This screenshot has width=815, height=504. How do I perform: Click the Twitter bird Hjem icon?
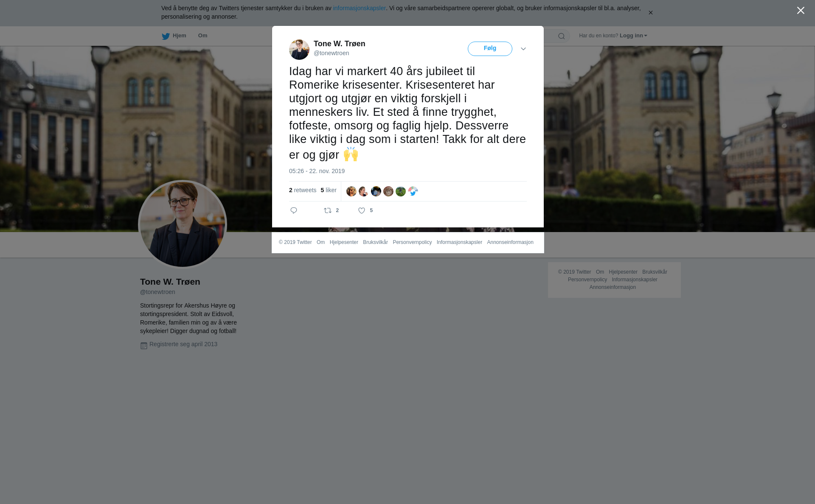tap(166, 36)
